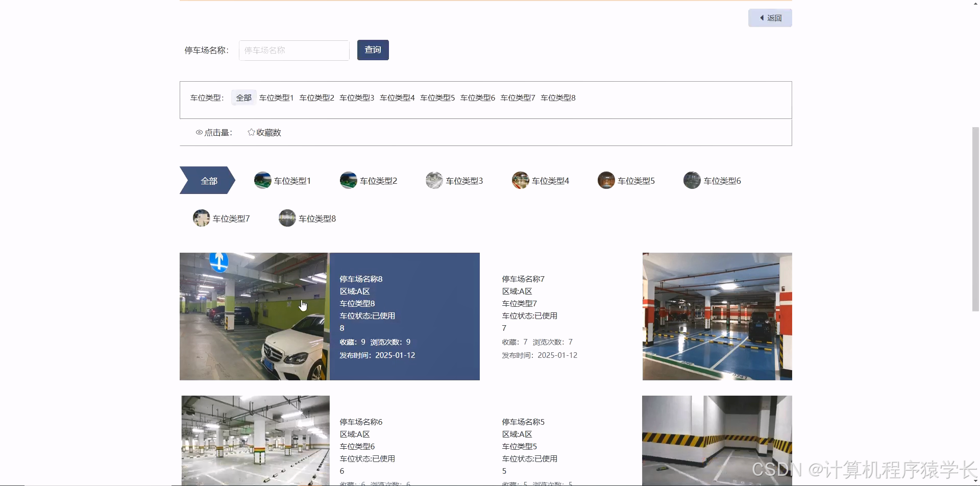Click the round icon beside 车位类型1
This screenshot has height=486, width=980.
point(262,180)
